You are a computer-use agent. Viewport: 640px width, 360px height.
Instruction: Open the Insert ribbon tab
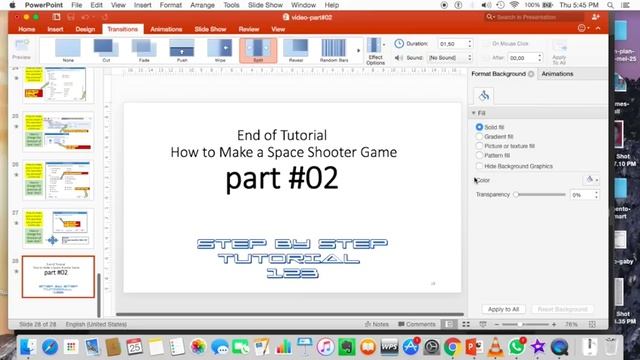click(x=55, y=29)
